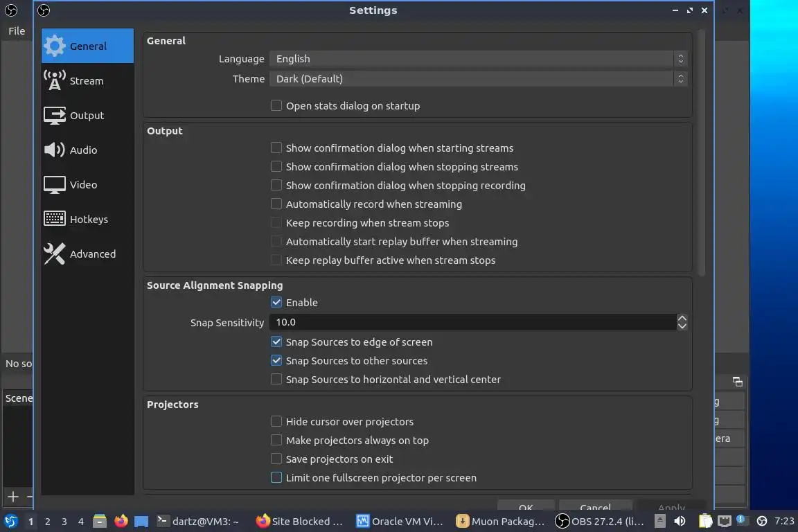This screenshot has width=798, height=532.
Task: Open Hotkeys settings via keyboard icon
Action: click(x=55, y=220)
